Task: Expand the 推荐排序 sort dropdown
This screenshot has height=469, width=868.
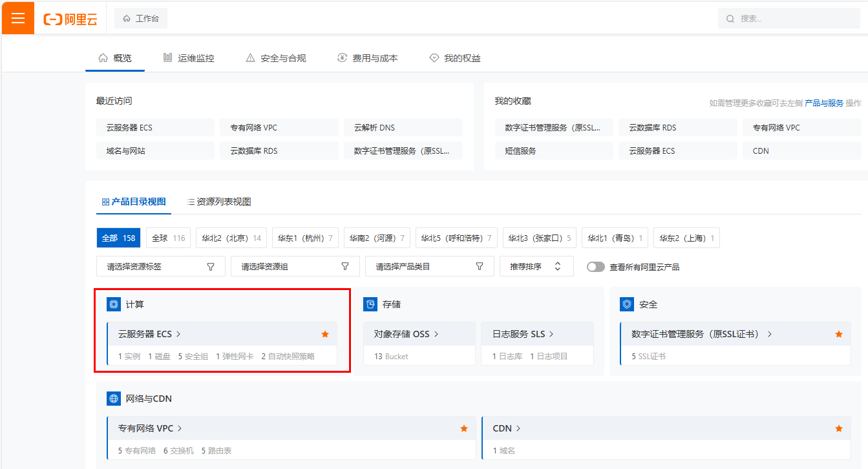Action: (x=536, y=266)
